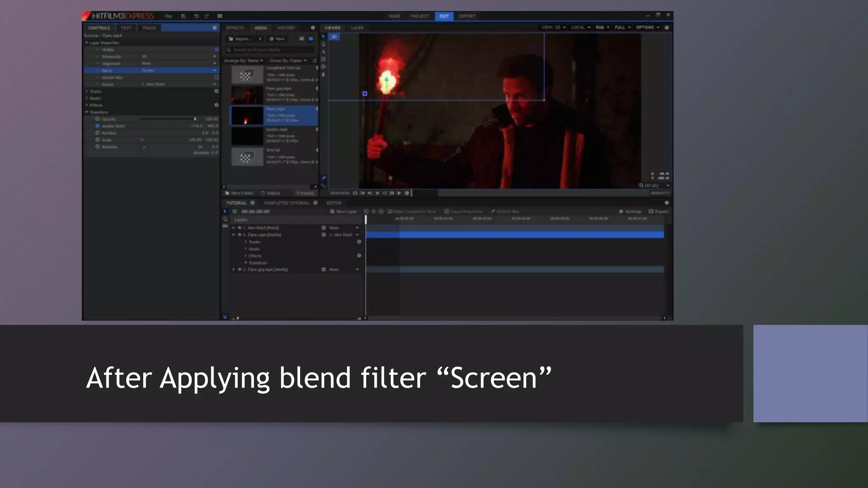This screenshot has height=488, width=868.
Task: Click the undo icon in title bar
Action: pos(196,16)
